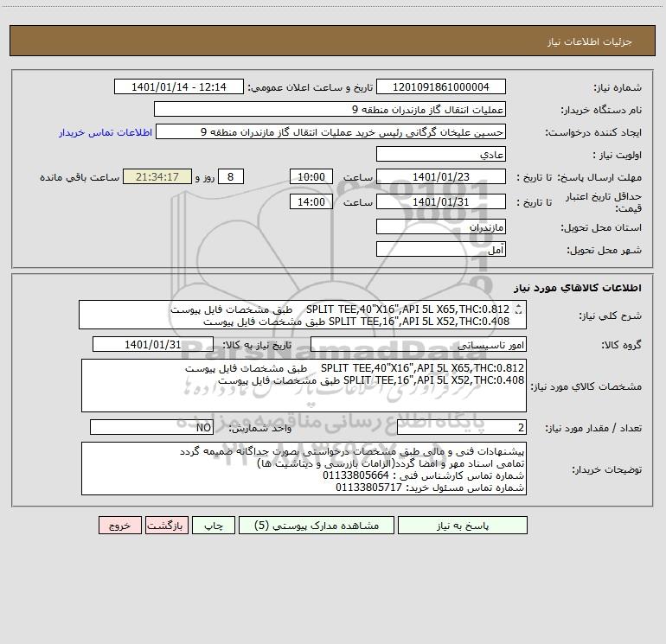
Task: Click the label 'تعداد / مقدار مورد نیاز:'
Action: coord(593,429)
